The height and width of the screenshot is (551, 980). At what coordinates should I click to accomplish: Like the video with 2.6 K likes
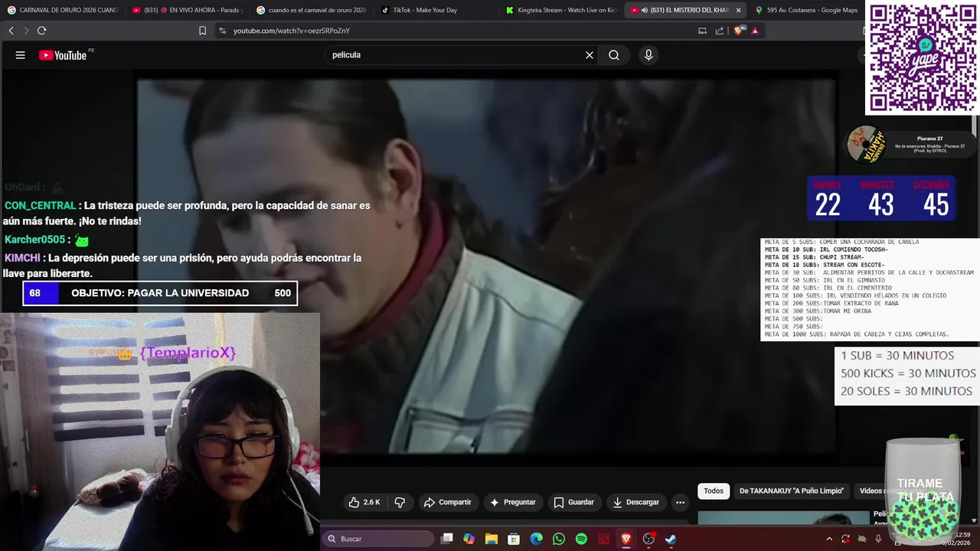coord(364,502)
